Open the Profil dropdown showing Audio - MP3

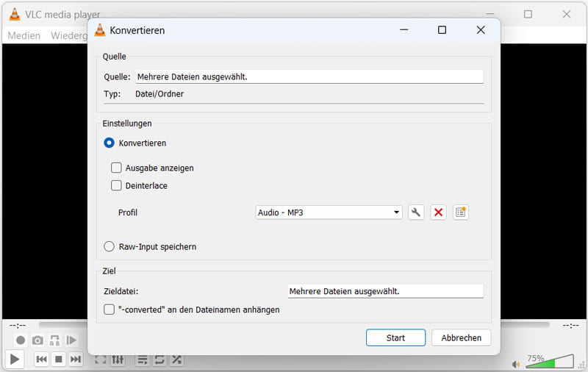tap(329, 212)
